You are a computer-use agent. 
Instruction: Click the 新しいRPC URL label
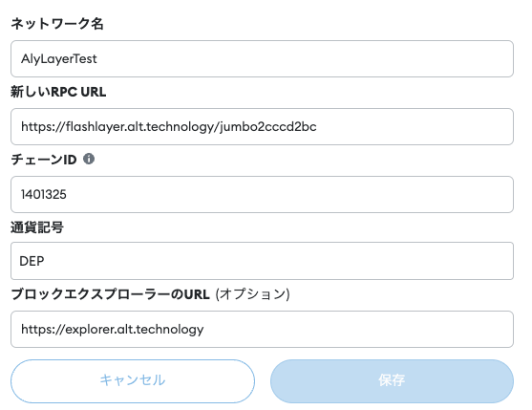point(58,92)
